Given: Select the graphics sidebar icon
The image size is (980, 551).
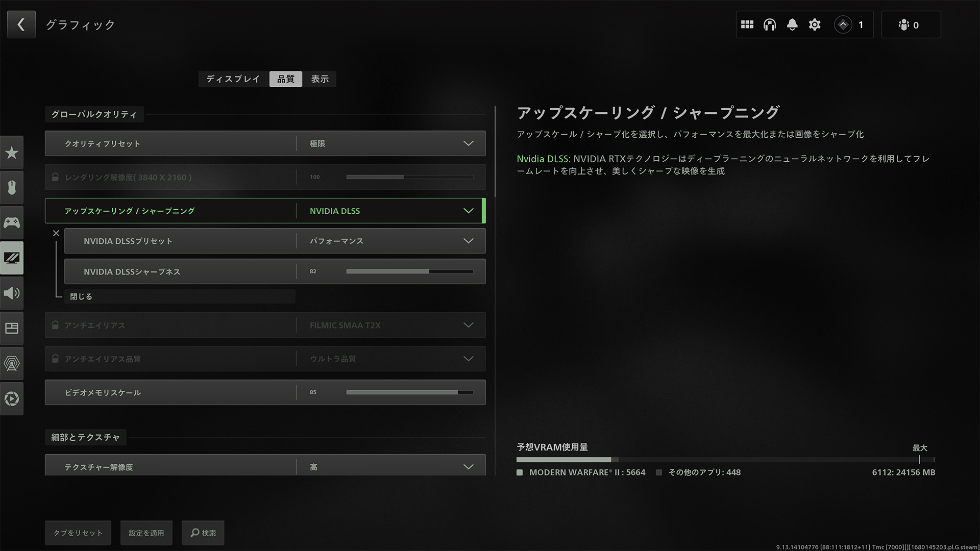Looking at the screenshot, I should 12,258.
